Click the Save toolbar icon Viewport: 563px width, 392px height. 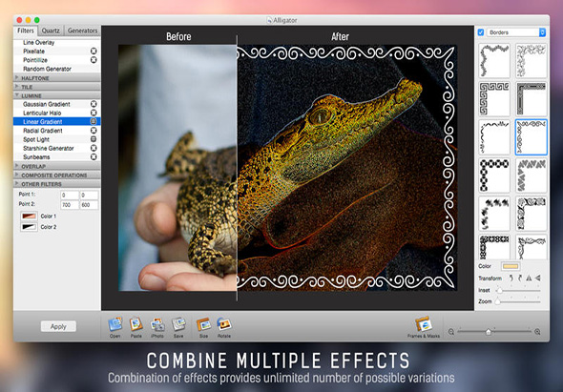point(178,324)
